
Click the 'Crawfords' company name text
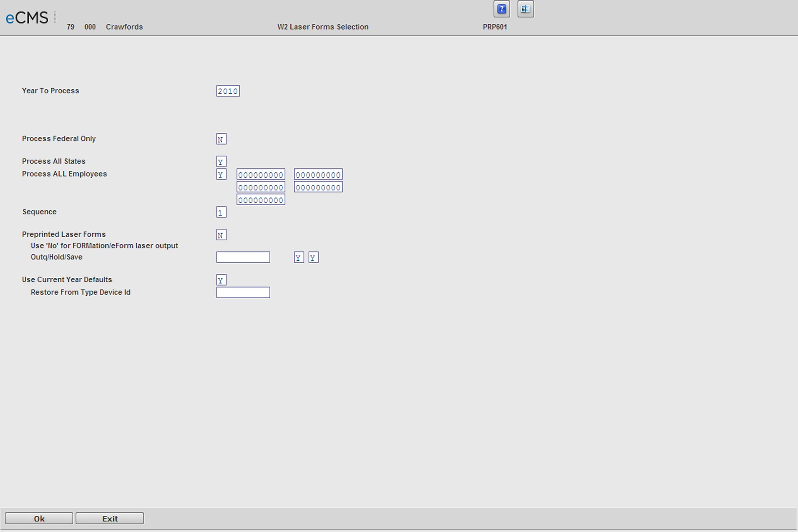pyautogui.click(x=124, y=27)
